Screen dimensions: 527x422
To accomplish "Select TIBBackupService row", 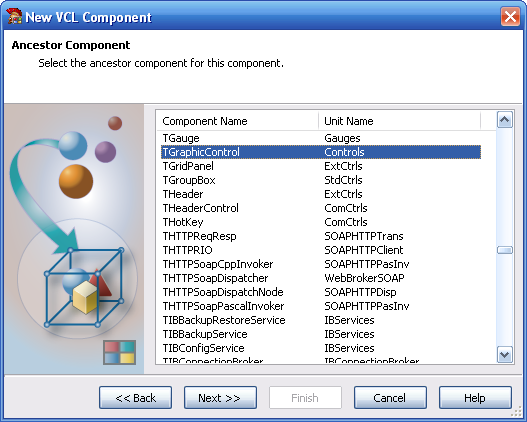I will 321,334.
